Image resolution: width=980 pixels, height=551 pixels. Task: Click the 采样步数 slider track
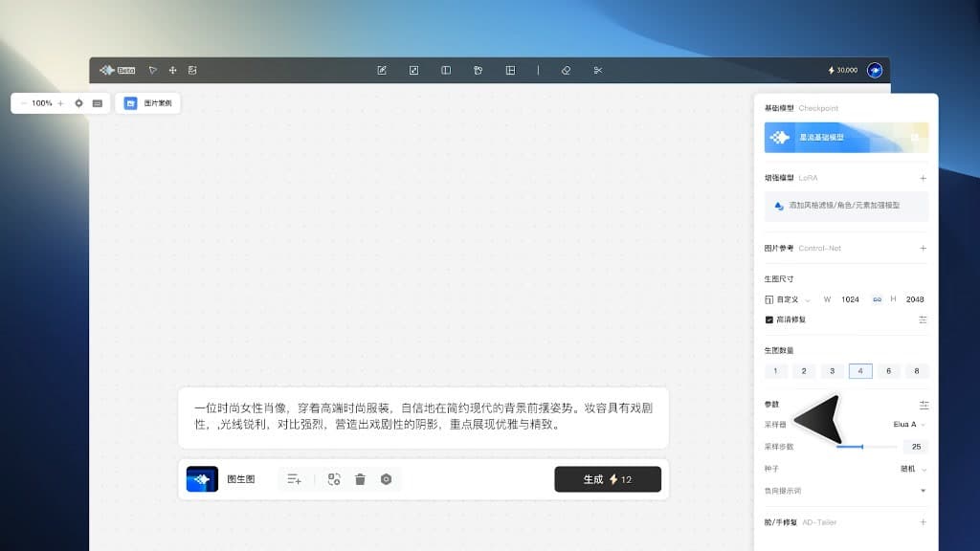867,447
